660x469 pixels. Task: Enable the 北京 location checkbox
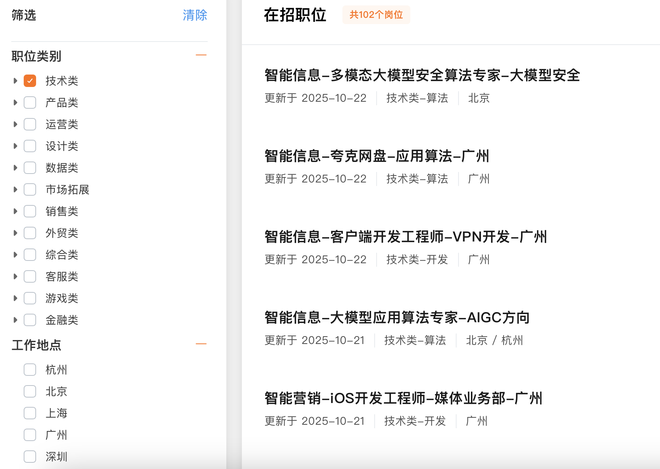pyautogui.click(x=30, y=392)
